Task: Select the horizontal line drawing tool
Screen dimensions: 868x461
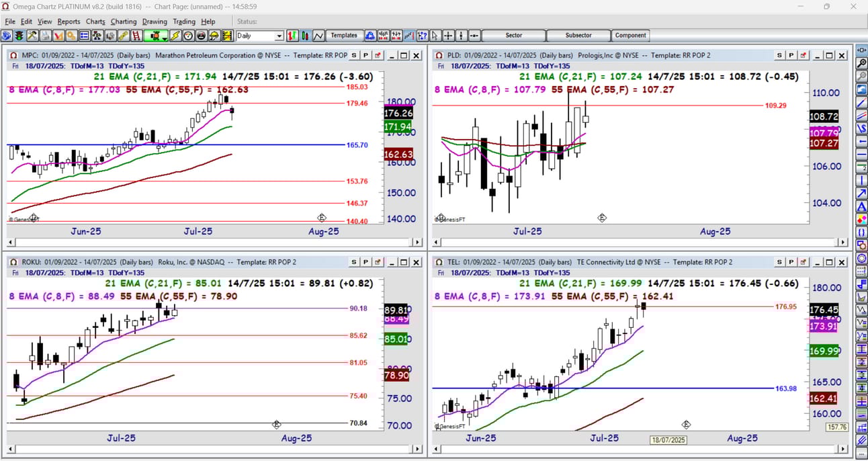Action: (x=861, y=155)
